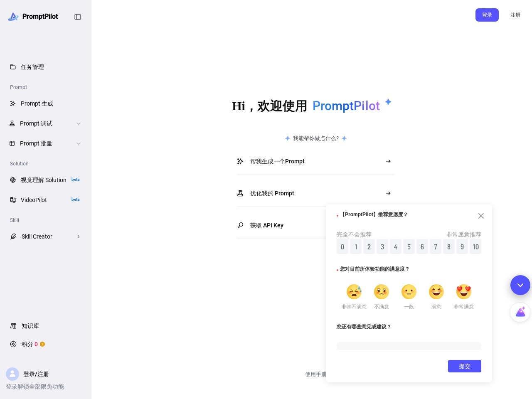Image resolution: width=532 pixels, height=399 pixels.
Task: Choose the 满意 laughing emoji
Action: click(x=436, y=292)
